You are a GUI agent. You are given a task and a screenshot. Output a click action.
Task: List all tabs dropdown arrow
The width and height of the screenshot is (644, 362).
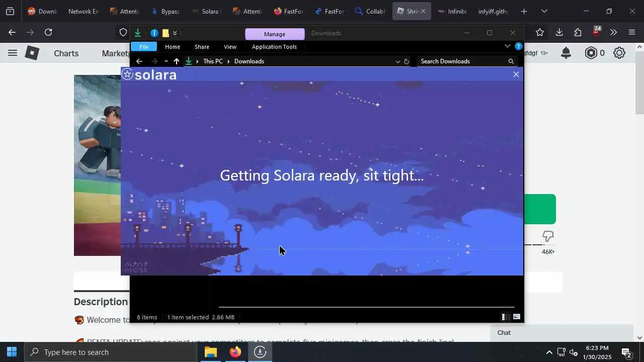[544, 11]
